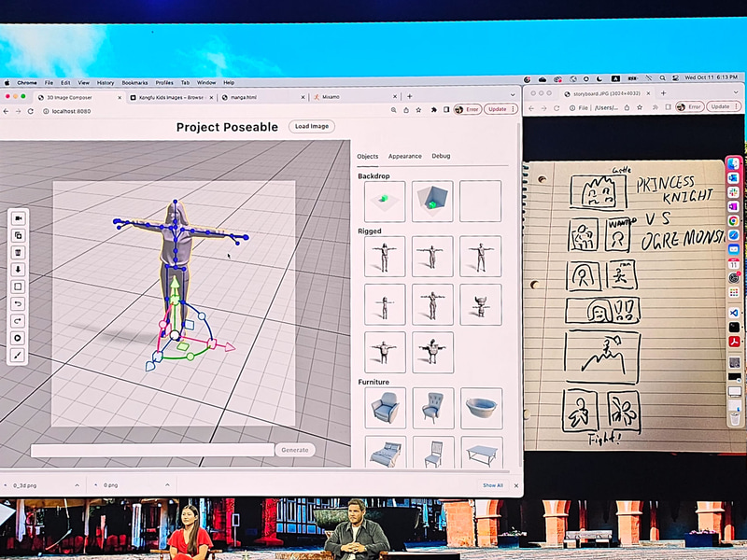This screenshot has width=747, height=560.
Task: Open Chrome three-dot menu beside Update
Action: (513, 109)
